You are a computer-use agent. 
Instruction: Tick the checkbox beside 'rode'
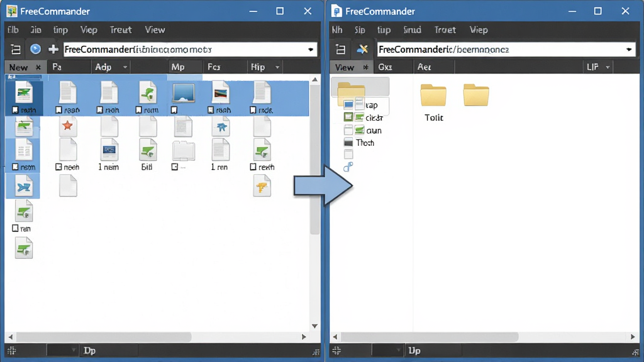tap(253, 110)
